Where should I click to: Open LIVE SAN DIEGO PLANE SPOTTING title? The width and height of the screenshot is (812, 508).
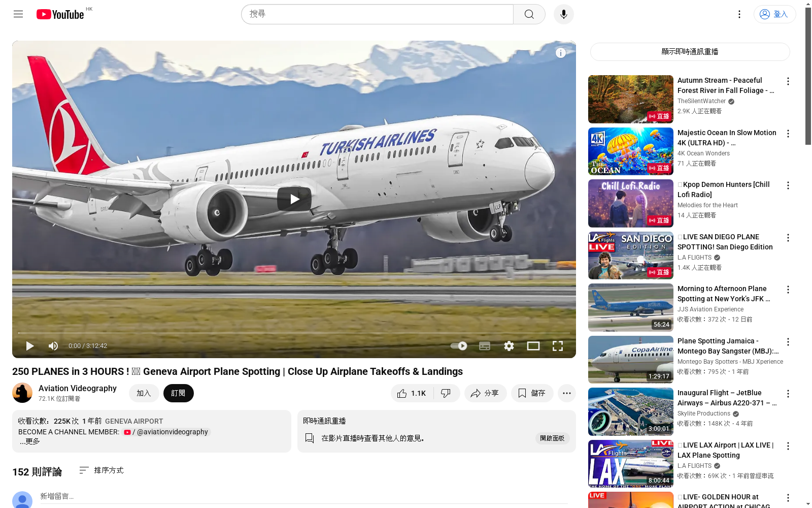[725, 242]
